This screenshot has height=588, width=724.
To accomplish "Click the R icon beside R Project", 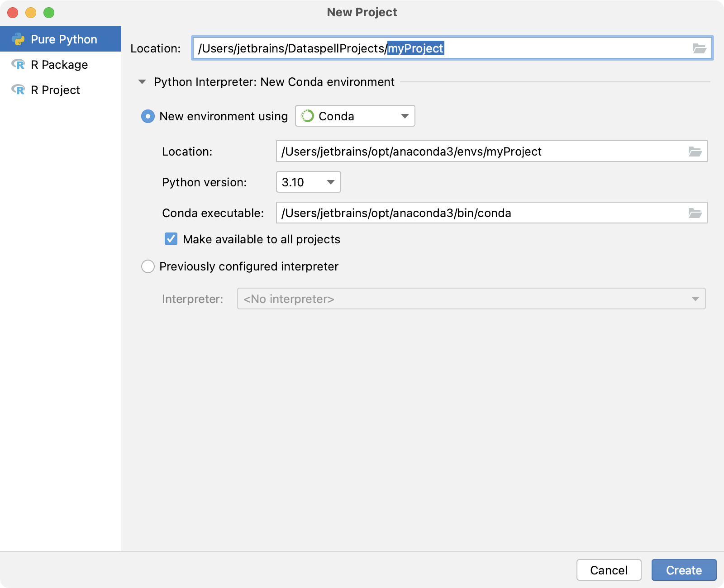I will (18, 90).
